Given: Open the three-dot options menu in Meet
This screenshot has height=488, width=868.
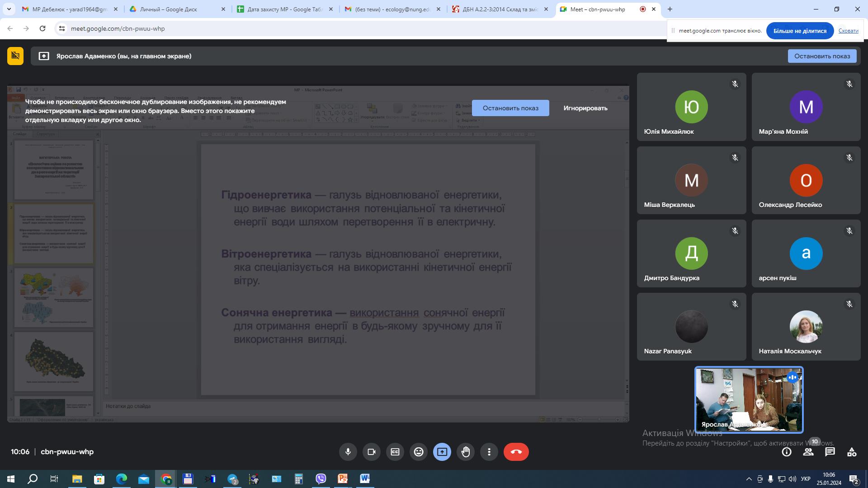Looking at the screenshot, I should tap(489, 451).
